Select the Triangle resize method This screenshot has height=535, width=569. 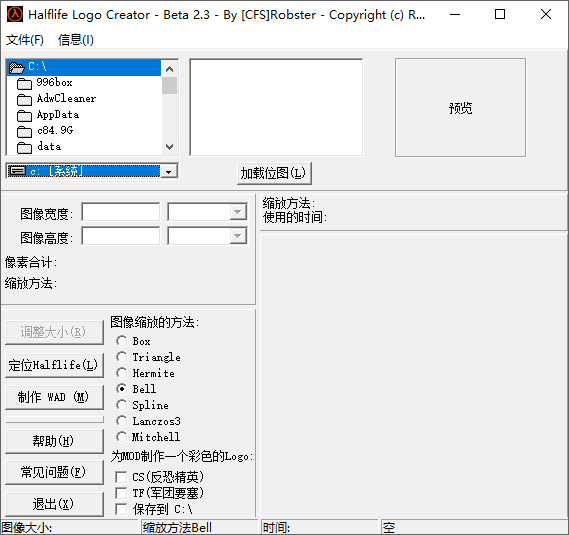[122, 357]
